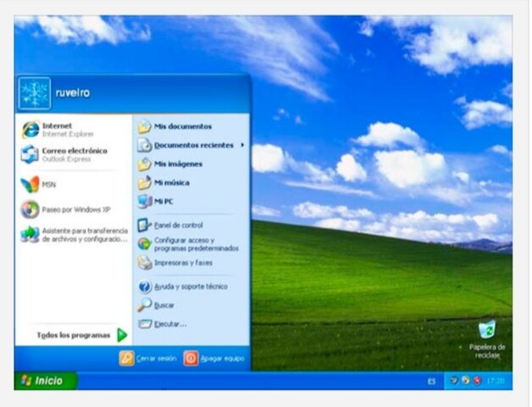This screenshot has width=532, height=407.
Task: Click the Panel de control icon
Action: click(145, 225)
